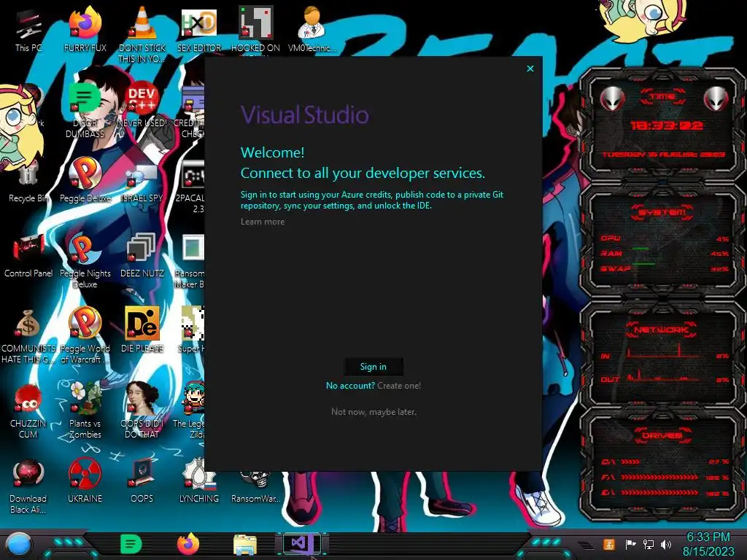Click the Action Center flag tray icon
The width and height of the screenshot is (747, 560).
click(631, 544)
